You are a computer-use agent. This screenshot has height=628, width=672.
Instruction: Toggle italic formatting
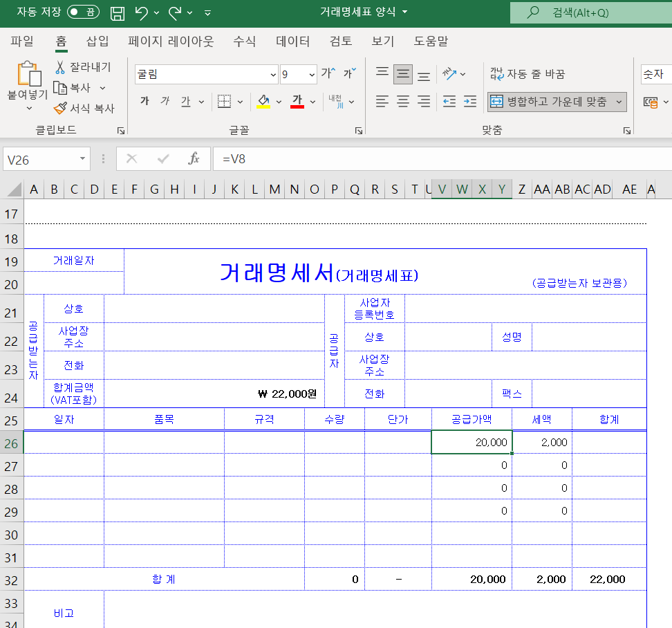(x=165, y=101)
